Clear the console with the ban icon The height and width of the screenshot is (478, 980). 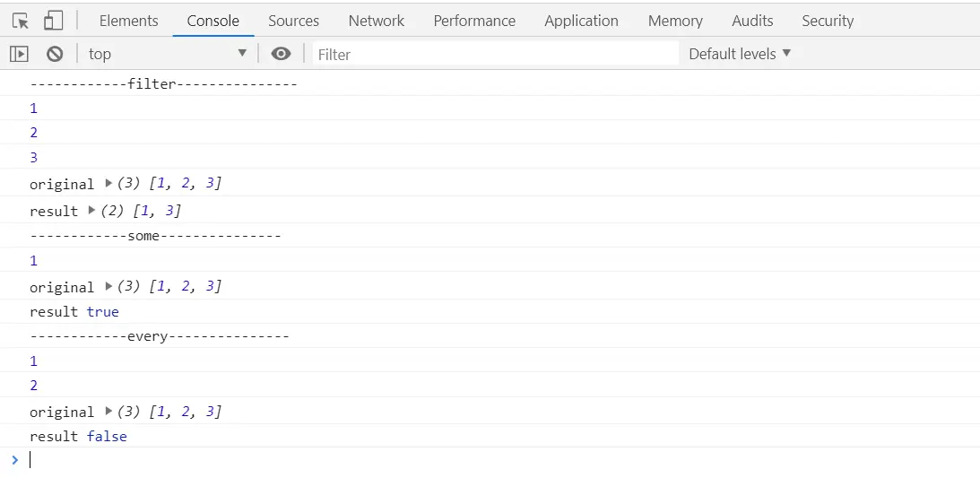tap(55, 54)
